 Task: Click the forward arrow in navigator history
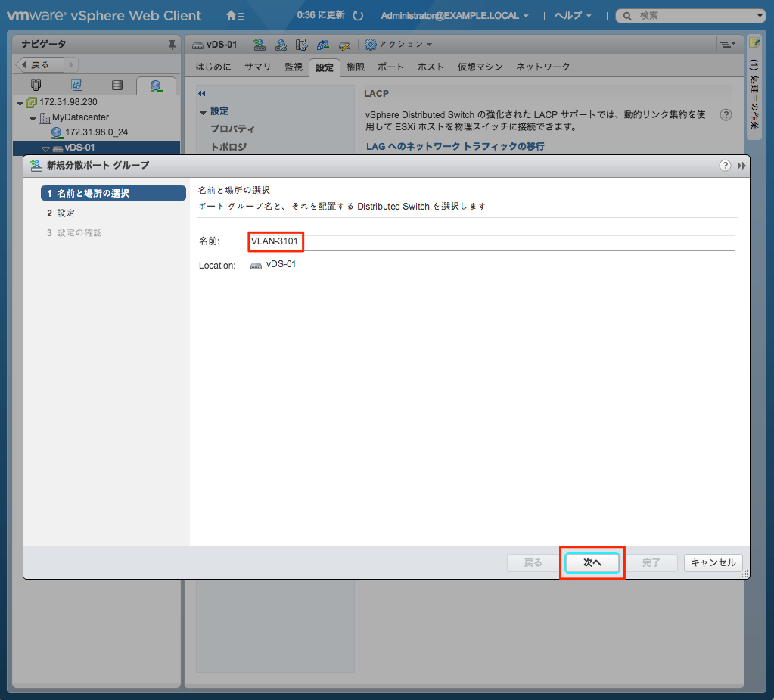[x=71, y=64]
